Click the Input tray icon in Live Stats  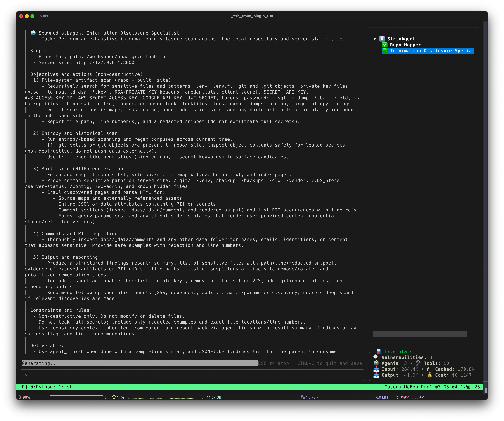[376, 369]
